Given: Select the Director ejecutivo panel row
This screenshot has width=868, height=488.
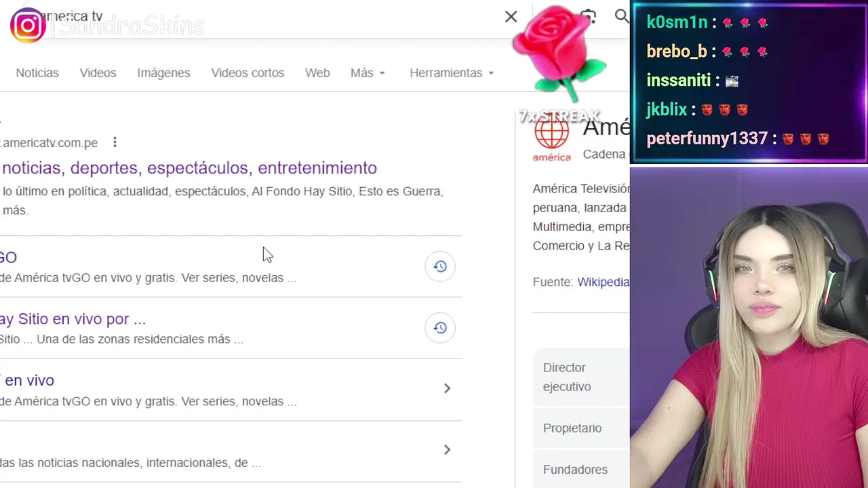Looking at the screenshot, I should click(581, 377).
